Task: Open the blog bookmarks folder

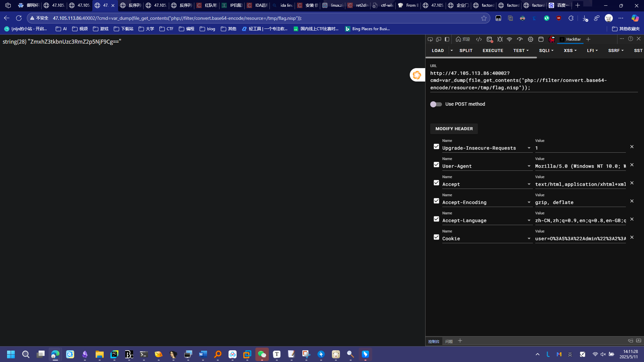Action: coord(207,29)
